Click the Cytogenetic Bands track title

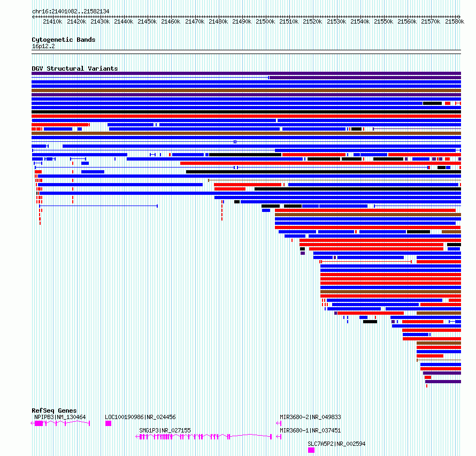coord(64,40)
